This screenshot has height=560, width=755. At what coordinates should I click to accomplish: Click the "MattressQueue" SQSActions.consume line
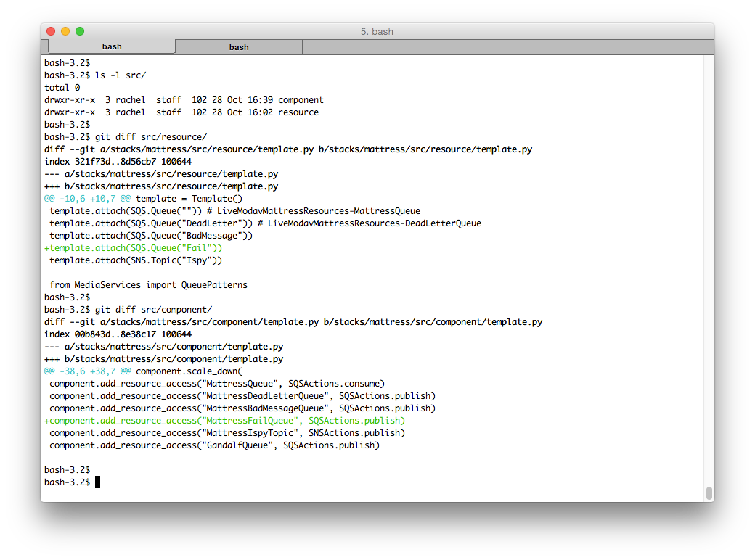[216, 384]
